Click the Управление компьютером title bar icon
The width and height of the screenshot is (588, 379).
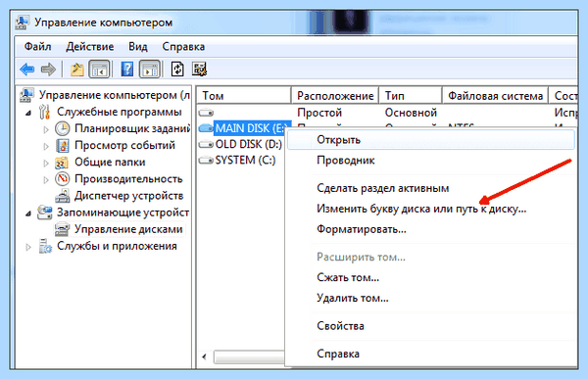pos(23,23)
